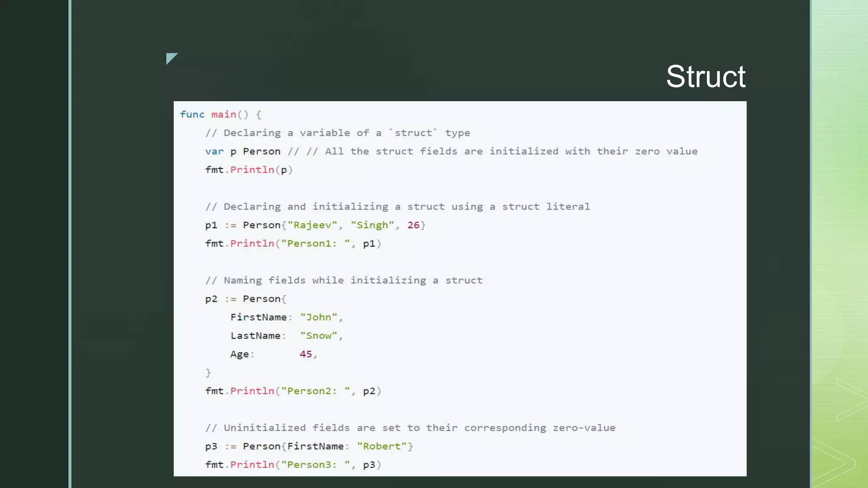Click the "Person3: " string in Println
This screenshot has width=868, height=488.
pyautogui.click(x=315, y=465)
